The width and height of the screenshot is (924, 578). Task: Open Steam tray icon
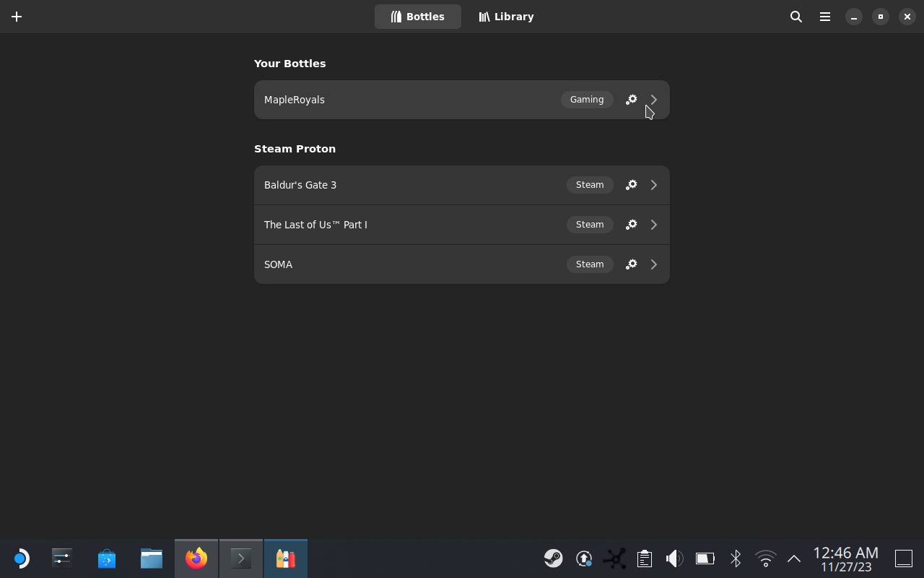click(x=554, y=558)
